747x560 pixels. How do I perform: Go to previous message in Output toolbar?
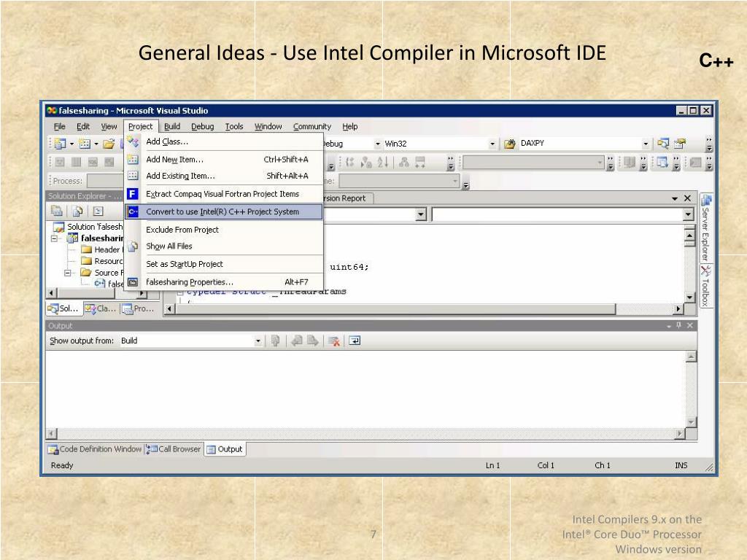(297, 341)
